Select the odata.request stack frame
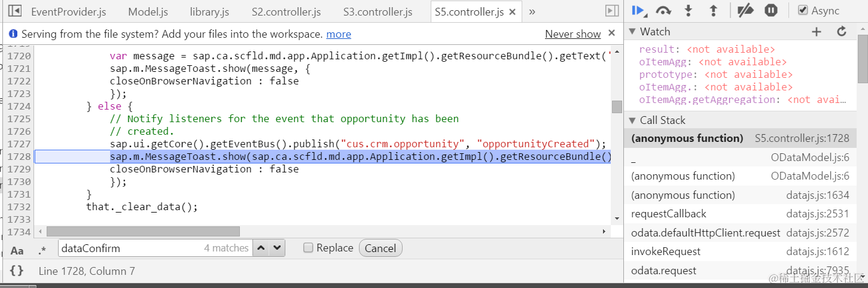 click(x=740, y=271)
